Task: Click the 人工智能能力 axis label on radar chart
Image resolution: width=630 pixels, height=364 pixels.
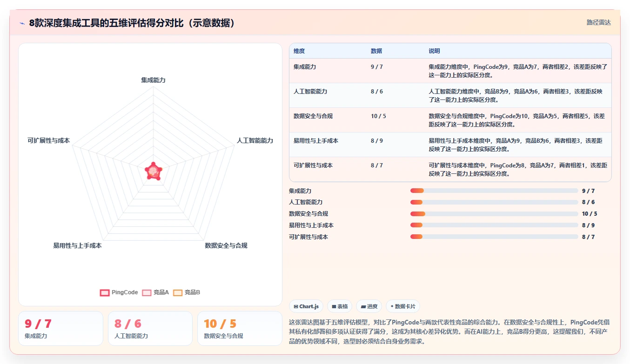Action: (x=255, y=140)
